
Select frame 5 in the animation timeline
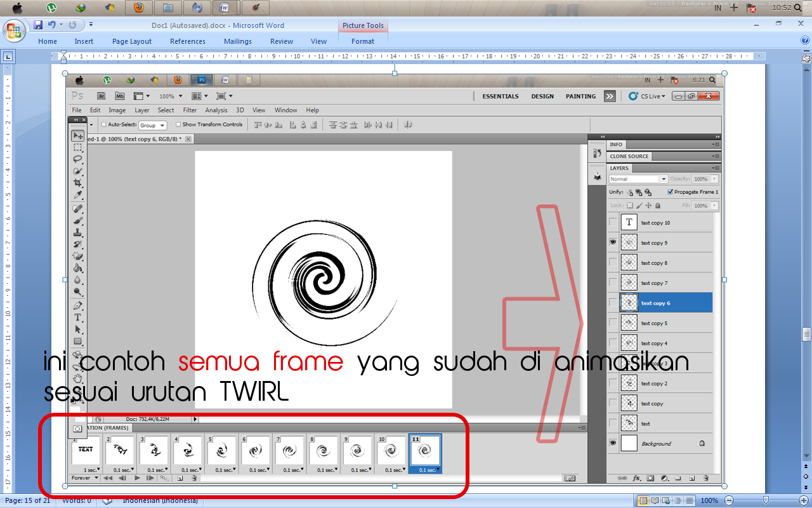[x=221, y=450]
